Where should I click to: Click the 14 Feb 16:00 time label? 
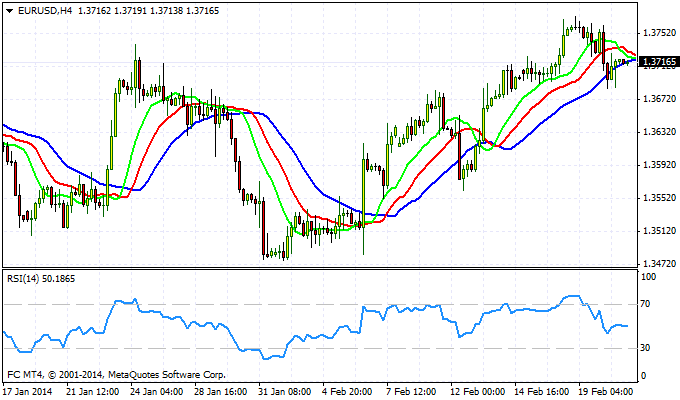coord(542,392)
